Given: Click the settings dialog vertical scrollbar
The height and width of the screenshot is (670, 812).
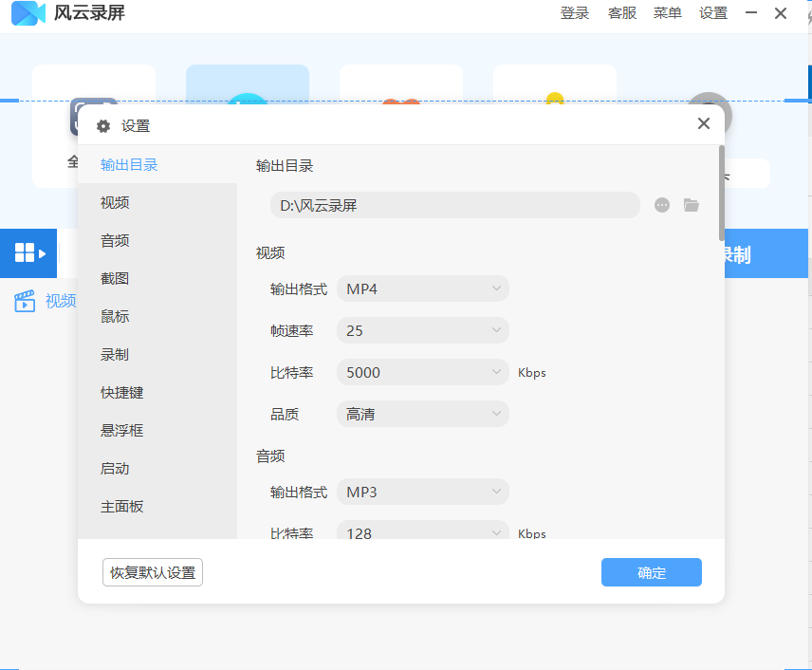Looking at the screenshot, I should coord(721,193).
